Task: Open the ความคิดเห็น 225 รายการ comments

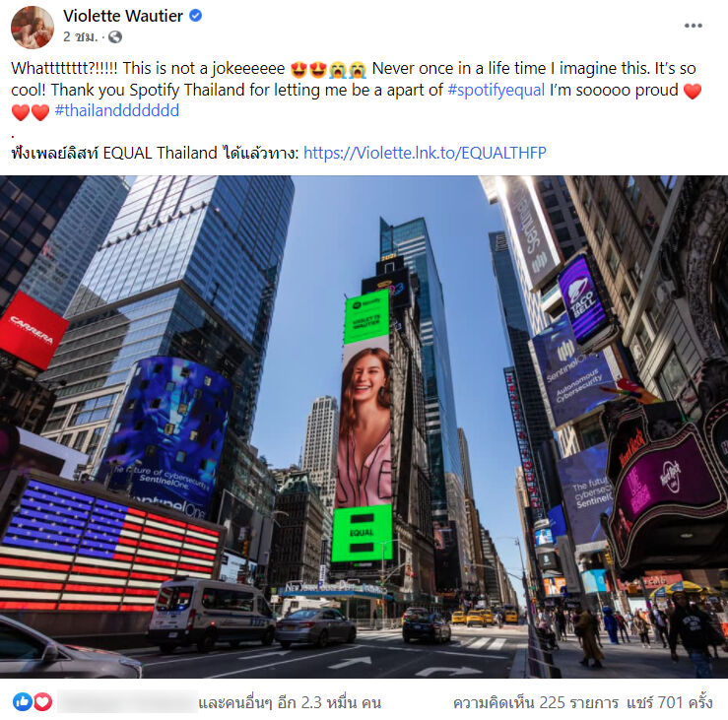Action: pyautogui.click(x=536, y=702)
